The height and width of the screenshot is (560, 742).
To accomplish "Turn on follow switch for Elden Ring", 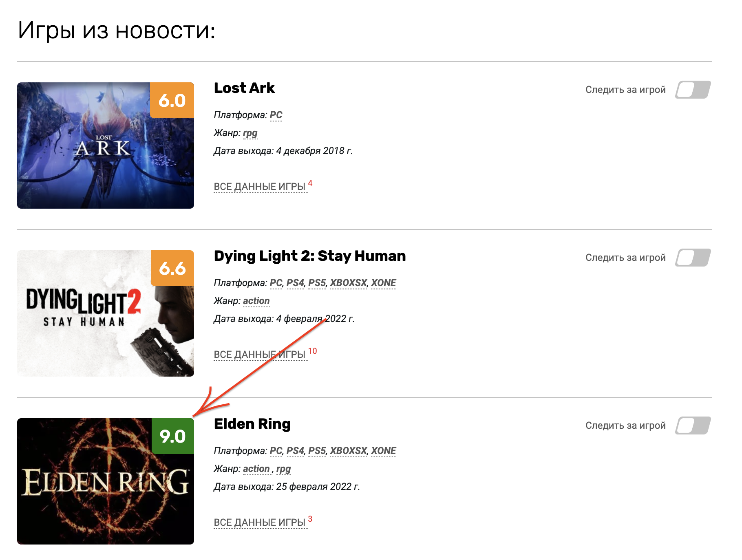I will pos(693,426).
